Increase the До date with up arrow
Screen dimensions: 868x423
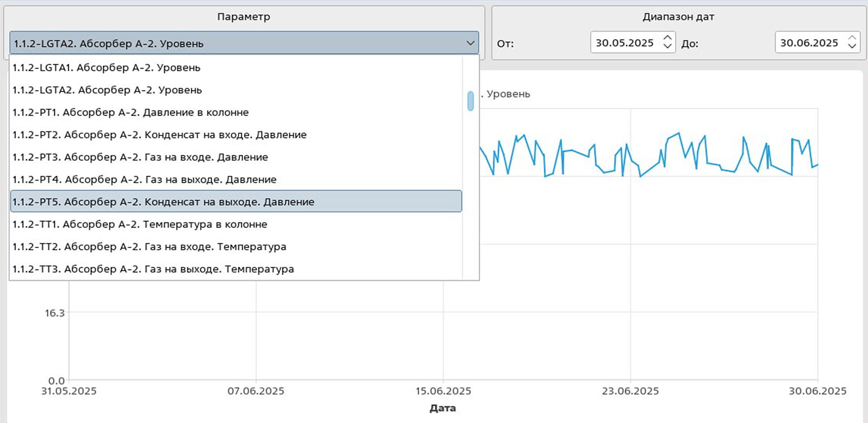852,38
